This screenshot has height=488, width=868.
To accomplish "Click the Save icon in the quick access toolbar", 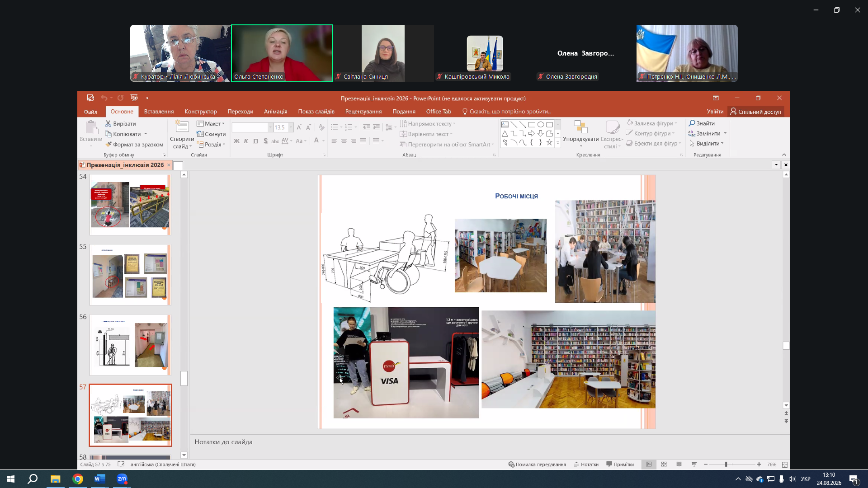I will 90,98.
